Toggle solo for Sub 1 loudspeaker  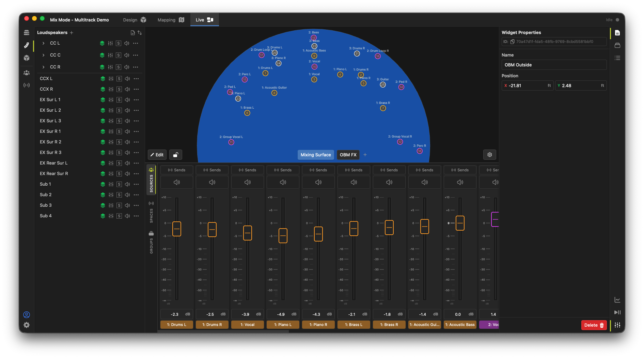click(119, 184)
